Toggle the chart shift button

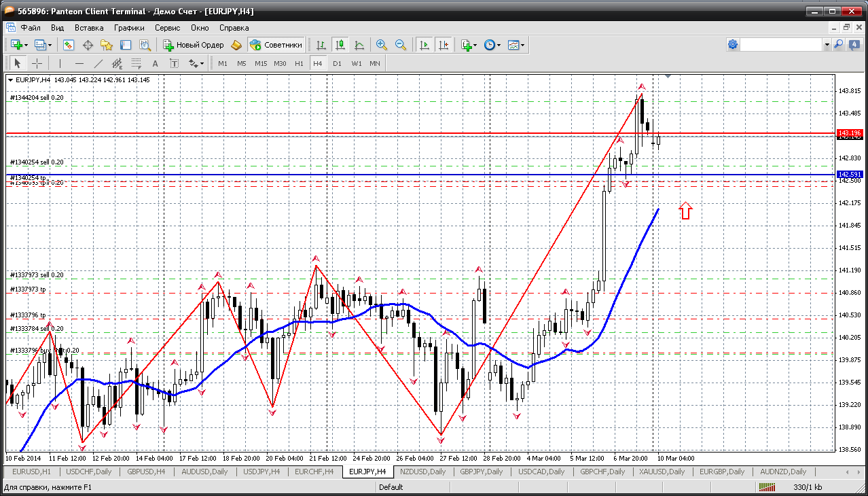[x=444, y=45]
